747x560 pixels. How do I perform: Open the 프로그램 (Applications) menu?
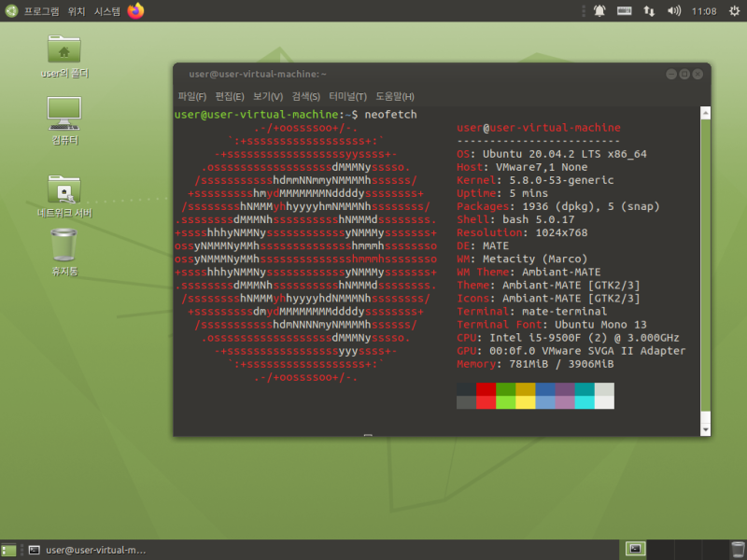[41, 11]
